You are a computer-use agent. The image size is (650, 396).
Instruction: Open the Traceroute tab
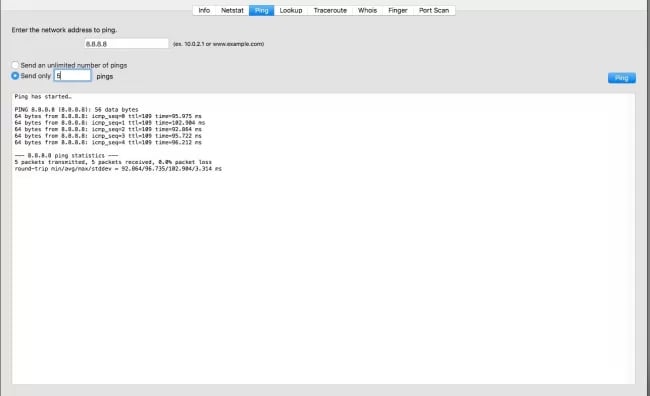tap(330, 10)
